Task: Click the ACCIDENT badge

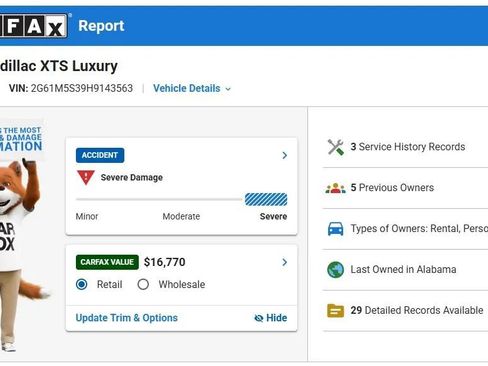Action: tap(100, 155)
